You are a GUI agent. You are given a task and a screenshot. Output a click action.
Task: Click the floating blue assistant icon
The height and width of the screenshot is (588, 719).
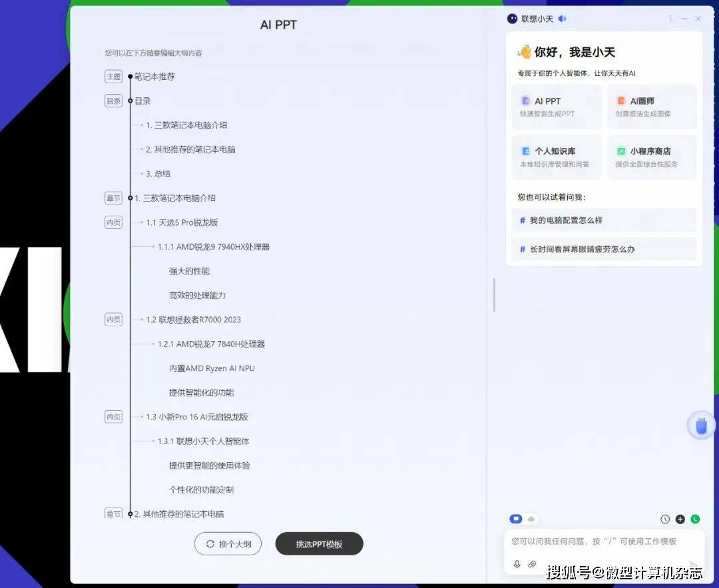coord(700,426)
